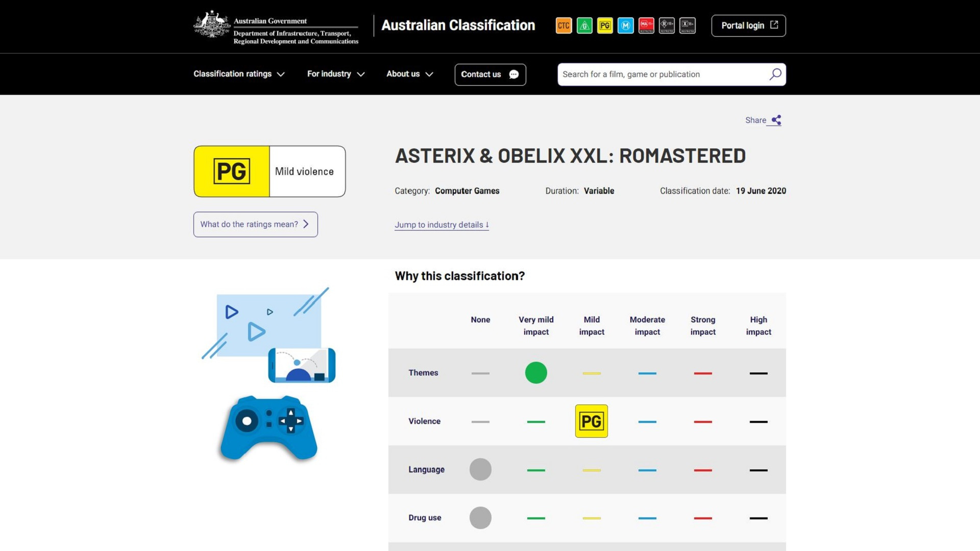Click the High impact column header

758,325
